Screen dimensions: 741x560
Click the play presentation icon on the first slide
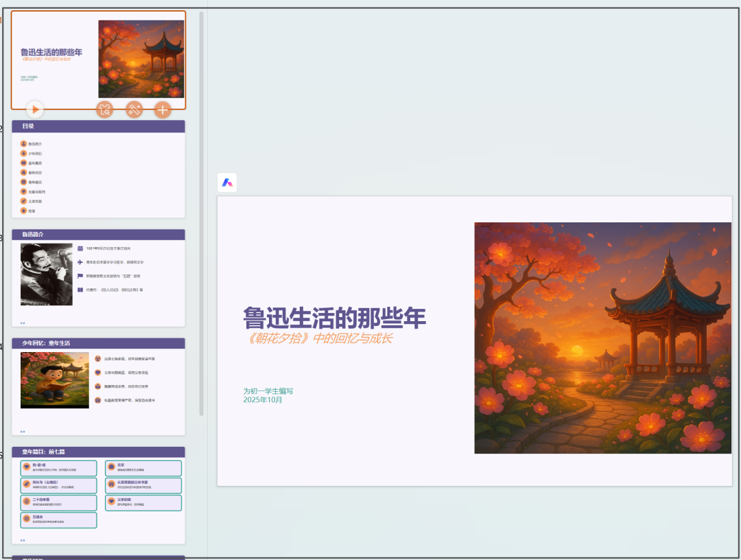tap(34, 109)
